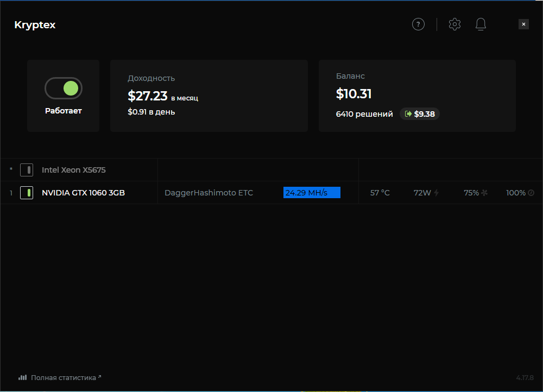Click the DaggerHashimoto ETC algorithm label
Image resolution: width=543 pixels, height=392 pixels.
[209, 193]
